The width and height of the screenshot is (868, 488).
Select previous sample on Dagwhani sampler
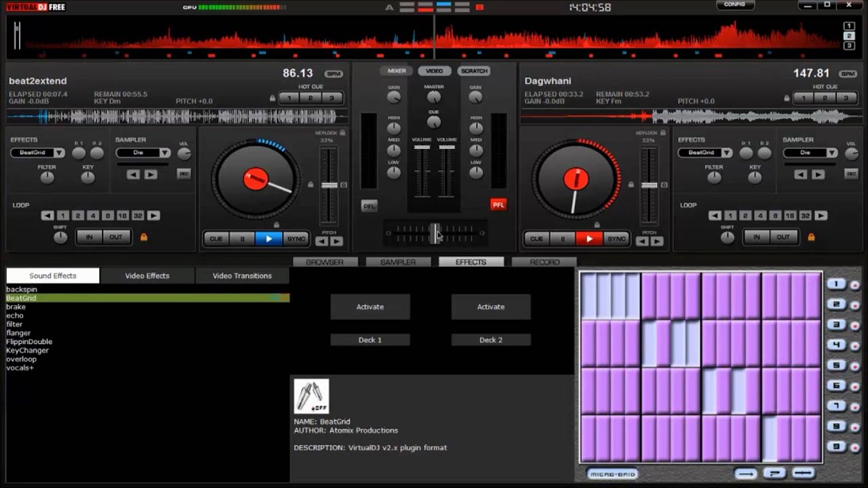coord(801,174)
